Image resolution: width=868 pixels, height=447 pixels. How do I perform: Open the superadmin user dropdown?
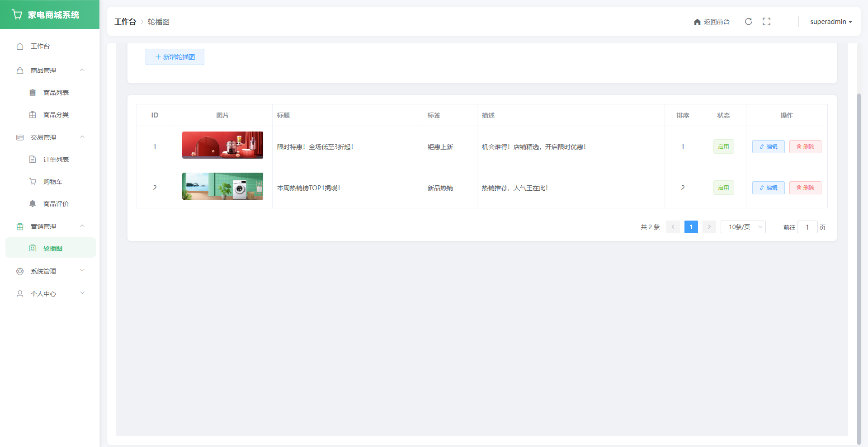(x=830, y=22)
